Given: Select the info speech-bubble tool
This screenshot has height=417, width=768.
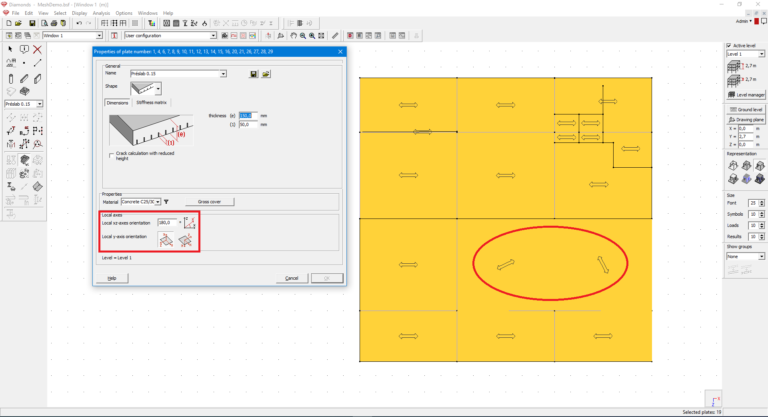Looking at the screenshot, I should (24, 49).
